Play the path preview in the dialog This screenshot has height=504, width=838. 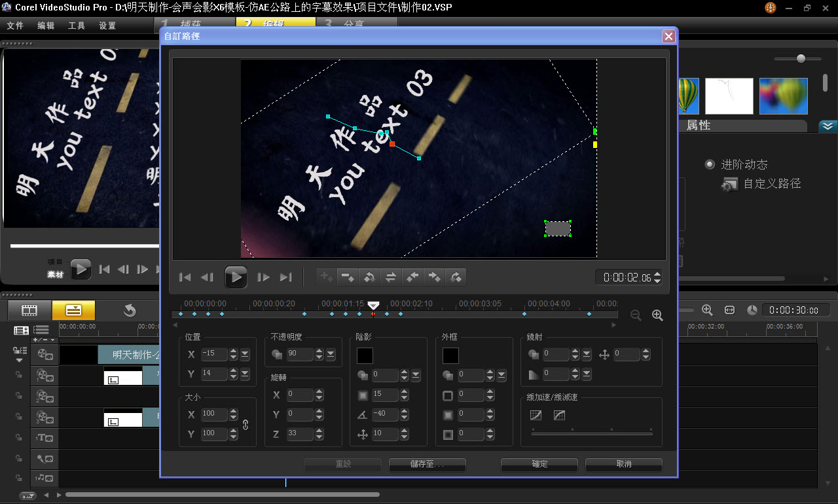coord(236,277)
